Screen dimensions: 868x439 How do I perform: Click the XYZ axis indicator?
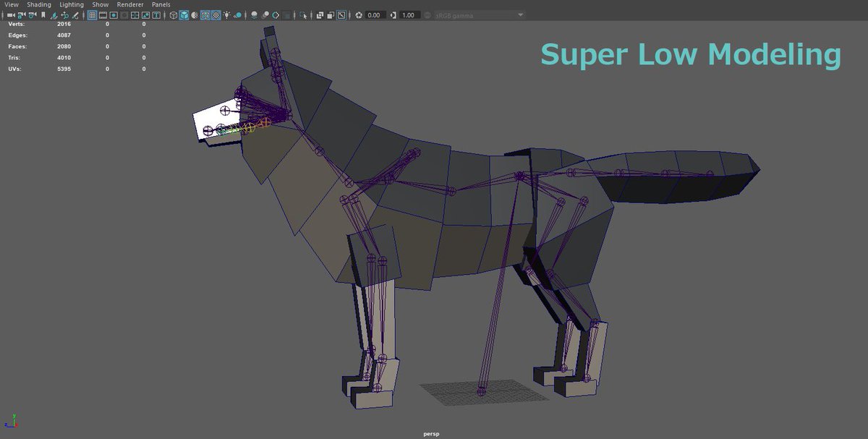tap(12, 421)
